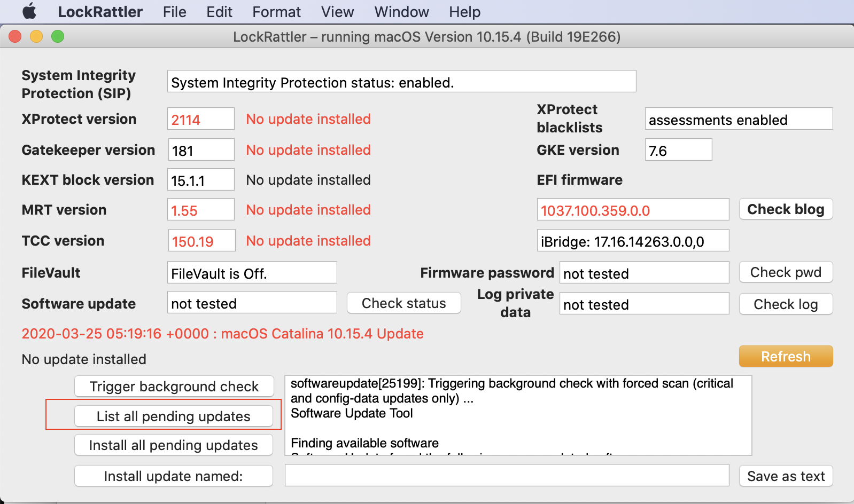Click the Check status button
The width and height of the screenshot is (854, 504).
[404, 303]
